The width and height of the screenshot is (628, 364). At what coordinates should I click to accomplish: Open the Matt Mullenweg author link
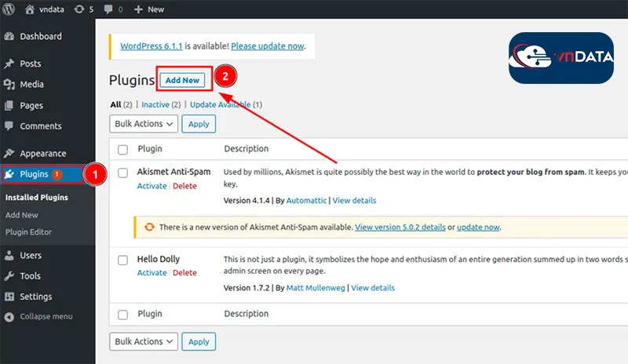pos(316,288)
